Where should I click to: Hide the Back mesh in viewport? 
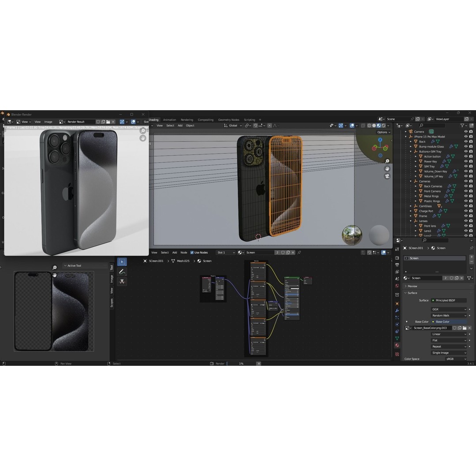(466, 141)
